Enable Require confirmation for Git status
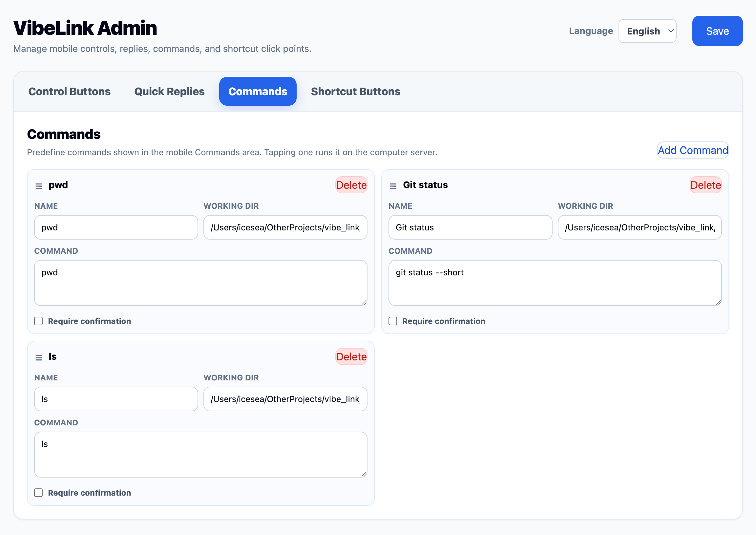This screenshot has height=535, width=756. pos(392,321)
